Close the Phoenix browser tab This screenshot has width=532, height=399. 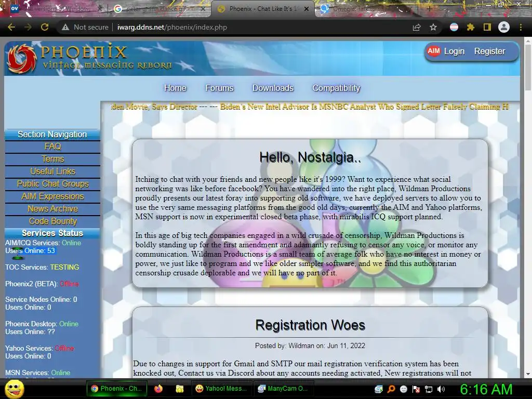(x=307, y=9)
